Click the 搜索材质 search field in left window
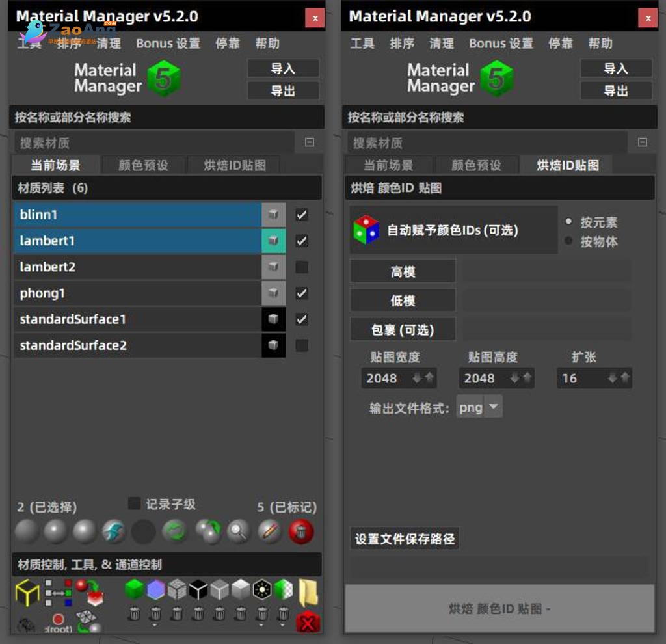 click(155, 142)
